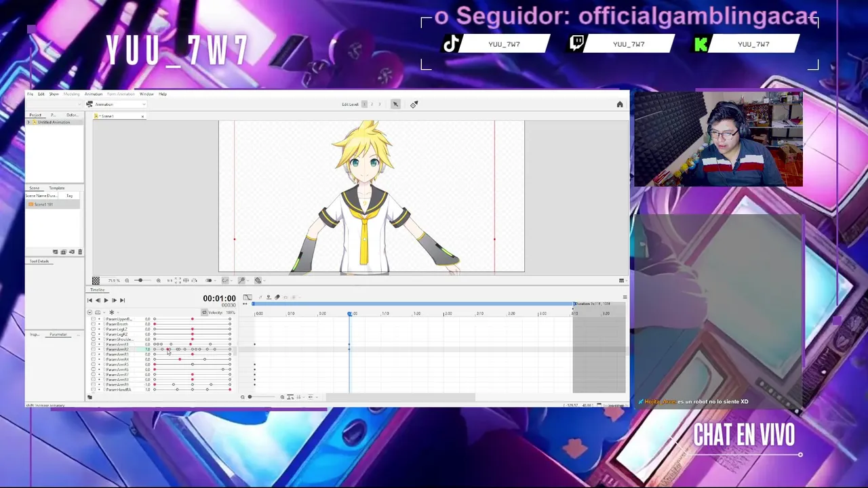
Task: Open the Window menu
Action: [x=146, y=94]
